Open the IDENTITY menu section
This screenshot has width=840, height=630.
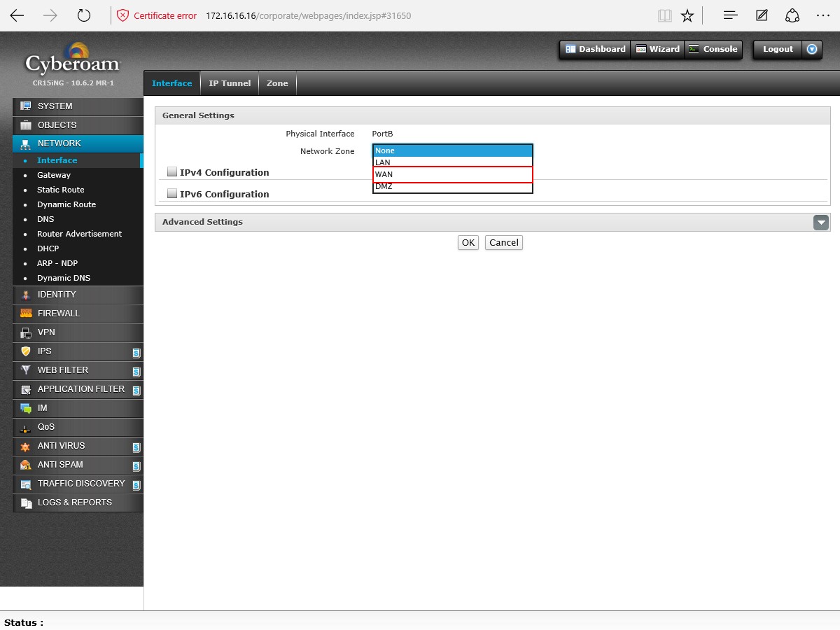(78, 295)
